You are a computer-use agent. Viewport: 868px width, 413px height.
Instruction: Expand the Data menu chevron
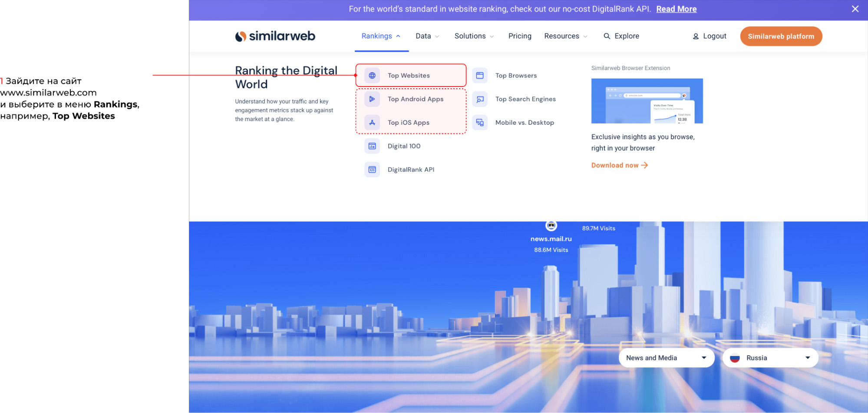click(437, 37)
